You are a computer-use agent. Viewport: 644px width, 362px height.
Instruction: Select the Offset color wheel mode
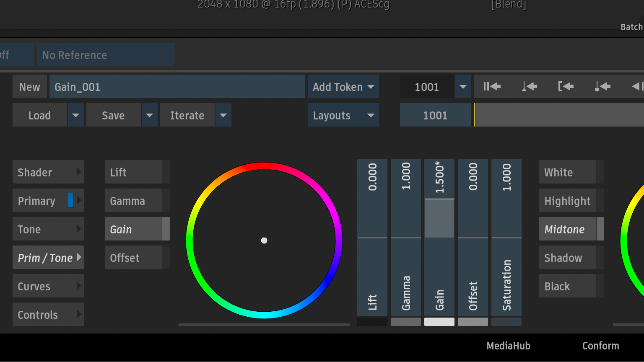[137, 257]
